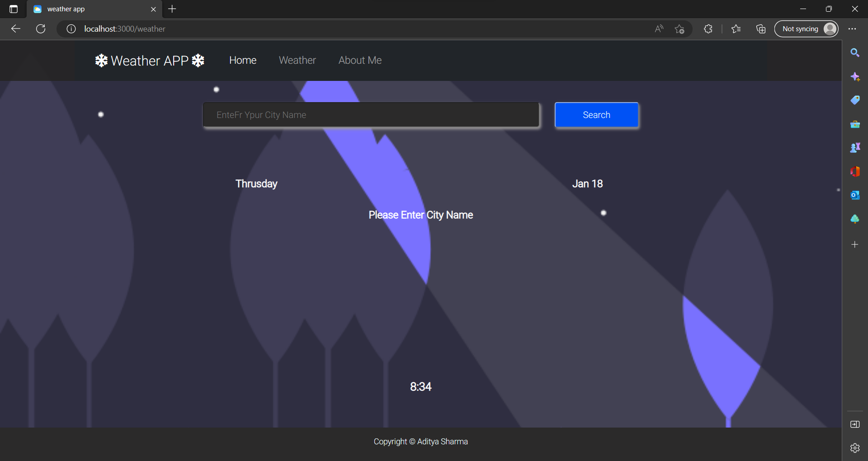The width and height of the screenshot is (868, 461).
Task: Open the Games chess icon in sidebar
Action: (x=854, y=148)
